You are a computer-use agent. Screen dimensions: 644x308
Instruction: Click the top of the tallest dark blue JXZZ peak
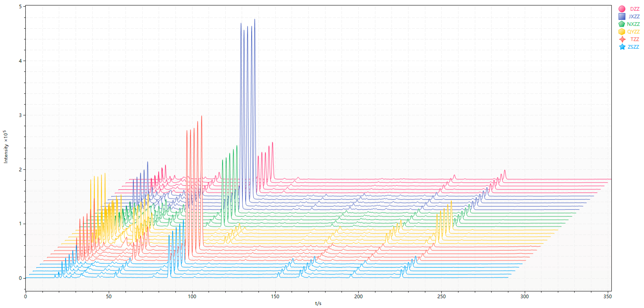[254, 19]
